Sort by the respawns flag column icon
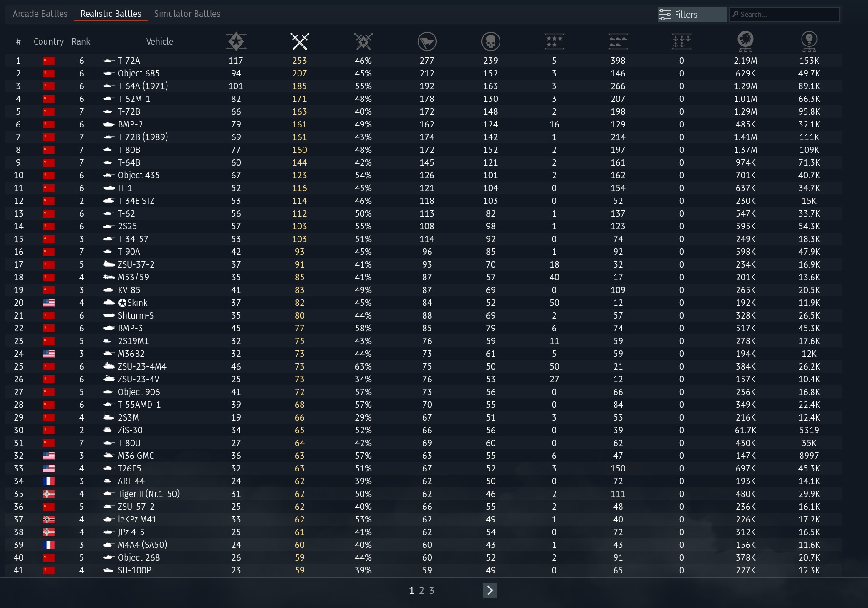This screenshot has width=868, height=608. tap(427, 41)
